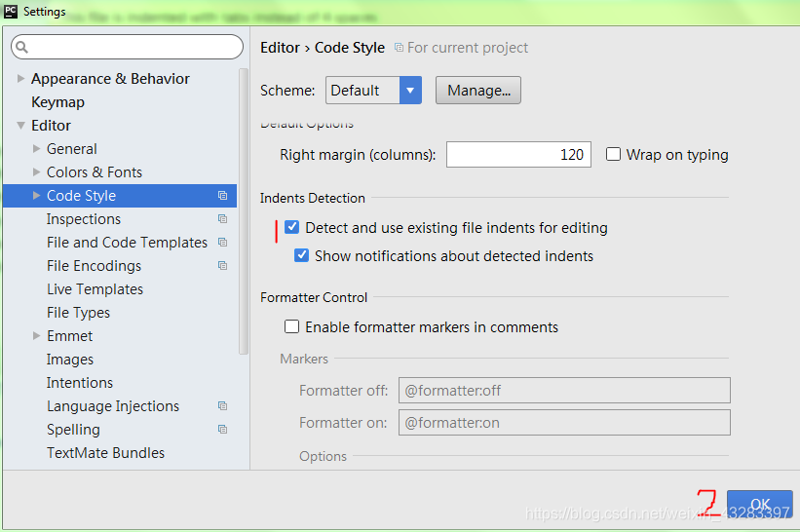Viewport: 800px width, 532px height.
Task: Expand the Emmet node
Action: [x=36, y=335]
